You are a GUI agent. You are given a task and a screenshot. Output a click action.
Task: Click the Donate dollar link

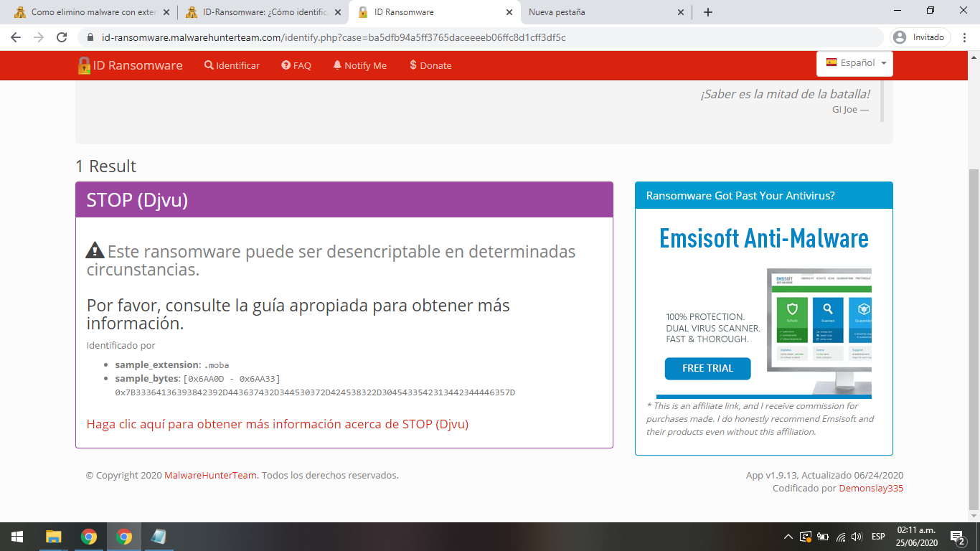pos(430,65)
